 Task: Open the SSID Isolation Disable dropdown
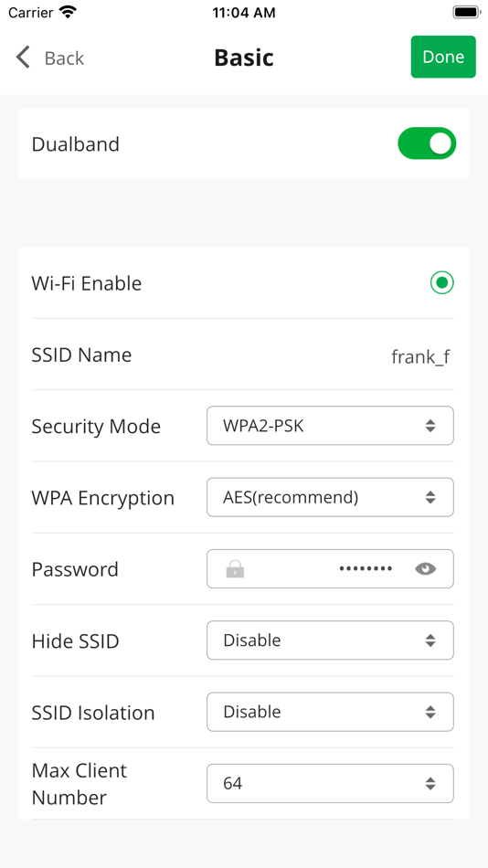point(330,712)
